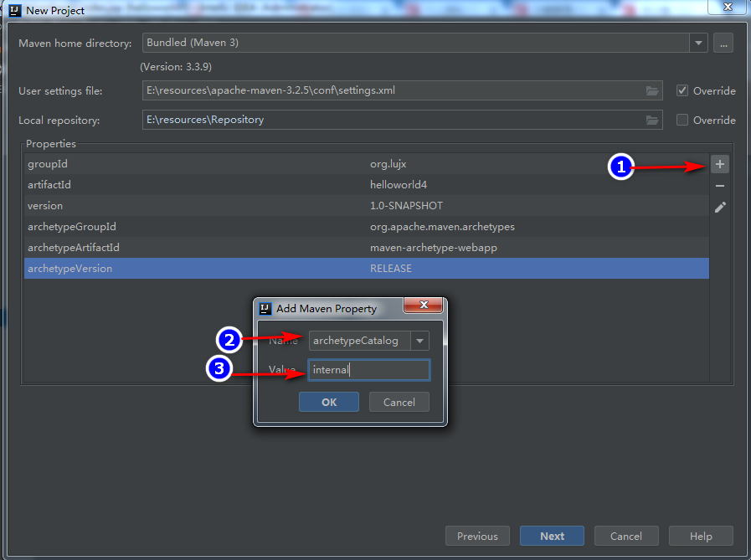
Task: Edit archetypeVersion using the pencil icon
Action: coord(719,208)
